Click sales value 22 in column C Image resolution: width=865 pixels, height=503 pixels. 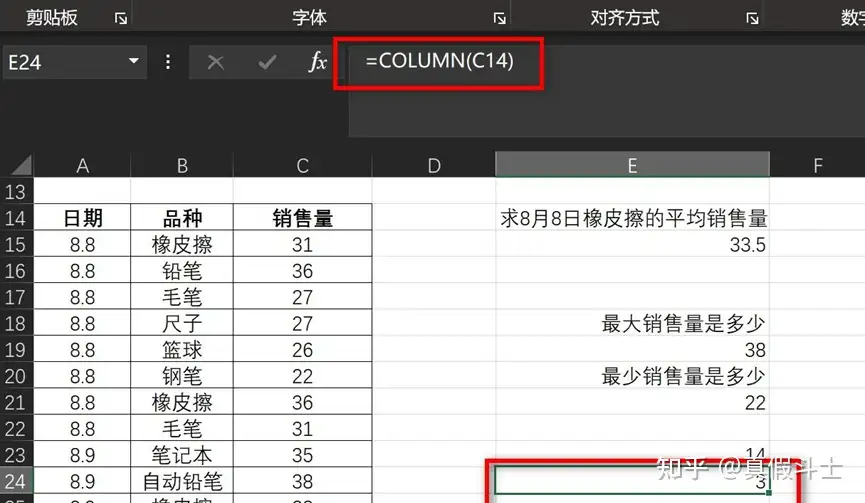302,376
